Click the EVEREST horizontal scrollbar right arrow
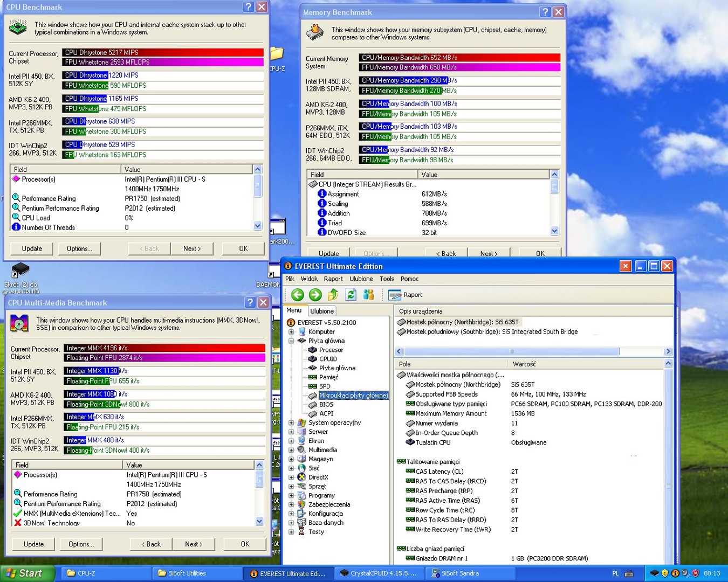The width and height of the screenshot is (728, 582). [x=668, y=351]
